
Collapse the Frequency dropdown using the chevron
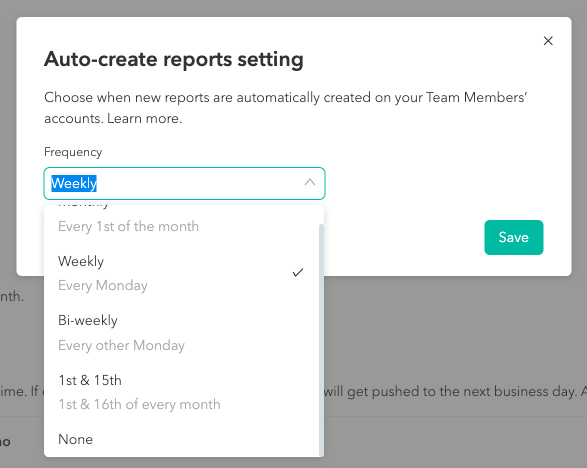[310, 183]
